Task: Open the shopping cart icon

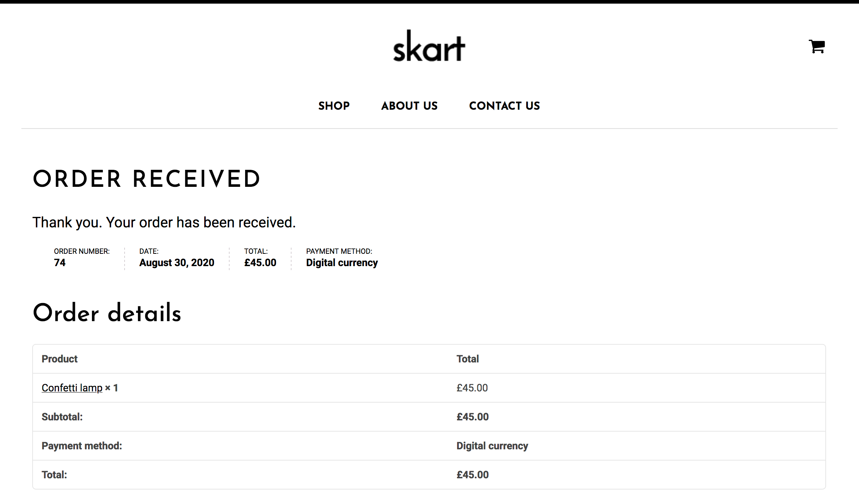Action: tap(817, 46)
